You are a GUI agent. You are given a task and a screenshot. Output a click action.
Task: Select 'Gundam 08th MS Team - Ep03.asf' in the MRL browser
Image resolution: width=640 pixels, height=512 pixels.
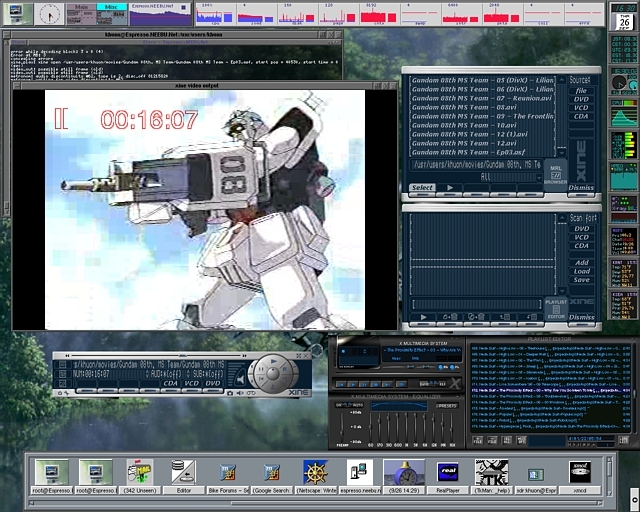pos(482,152)
